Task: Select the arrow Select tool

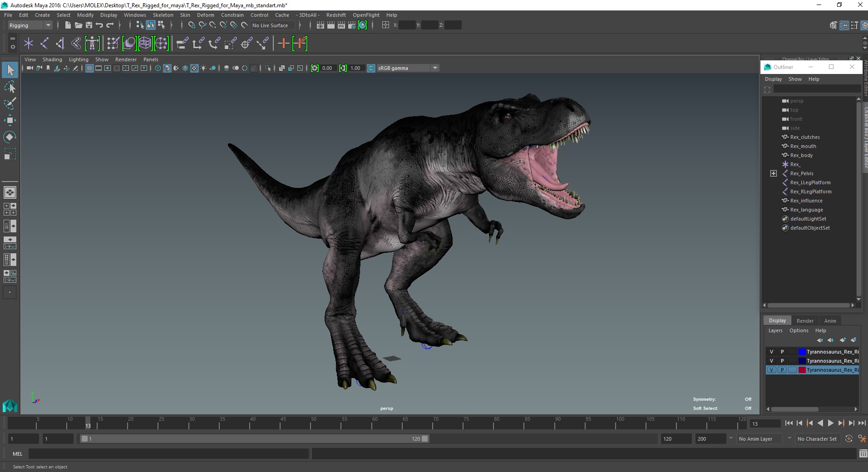Action: [10, 70]
